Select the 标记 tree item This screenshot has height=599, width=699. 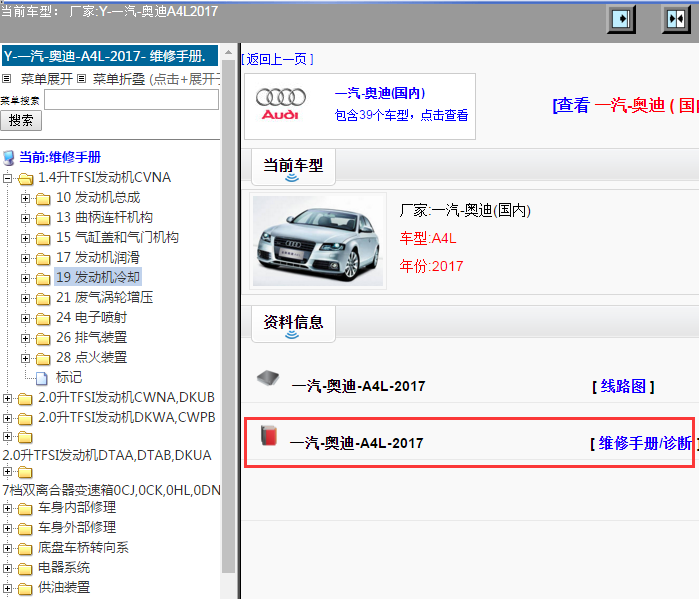69,377
